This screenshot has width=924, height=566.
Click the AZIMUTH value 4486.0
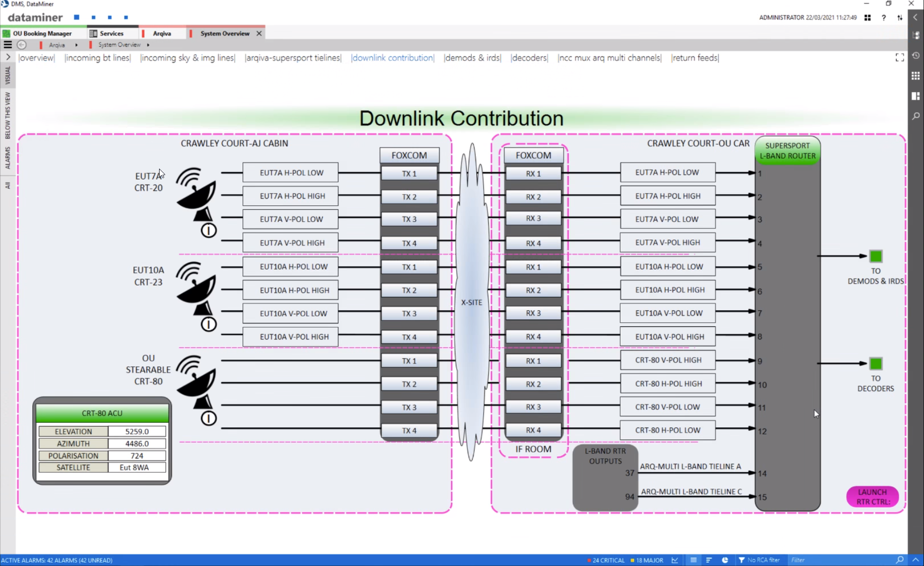click(x=137, y=443)
